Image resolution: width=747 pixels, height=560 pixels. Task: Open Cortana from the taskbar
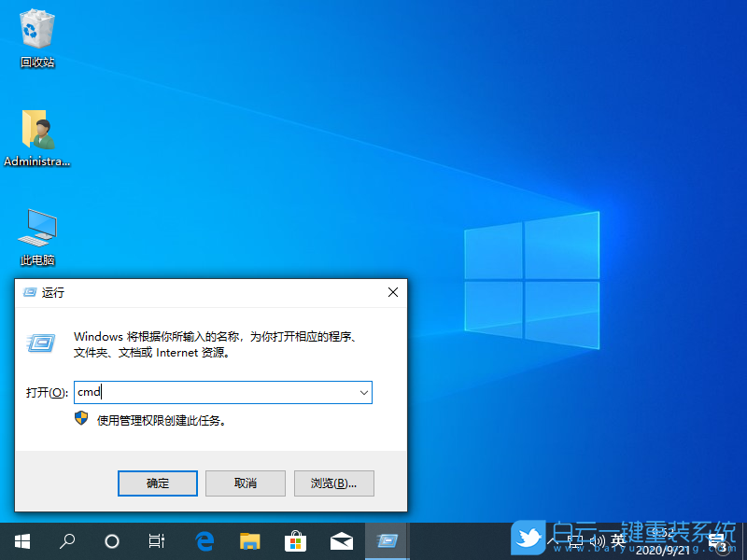point(111,540)
